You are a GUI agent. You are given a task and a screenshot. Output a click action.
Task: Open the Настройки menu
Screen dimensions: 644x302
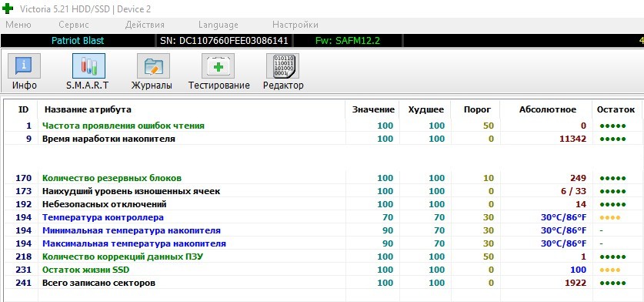[295, 25]
